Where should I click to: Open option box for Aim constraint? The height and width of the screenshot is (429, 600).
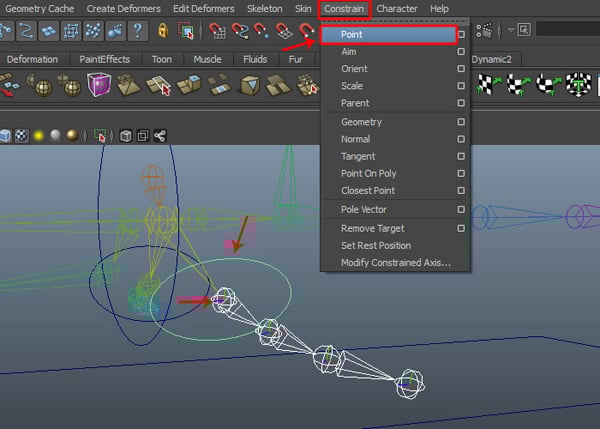tap(460, 51)
